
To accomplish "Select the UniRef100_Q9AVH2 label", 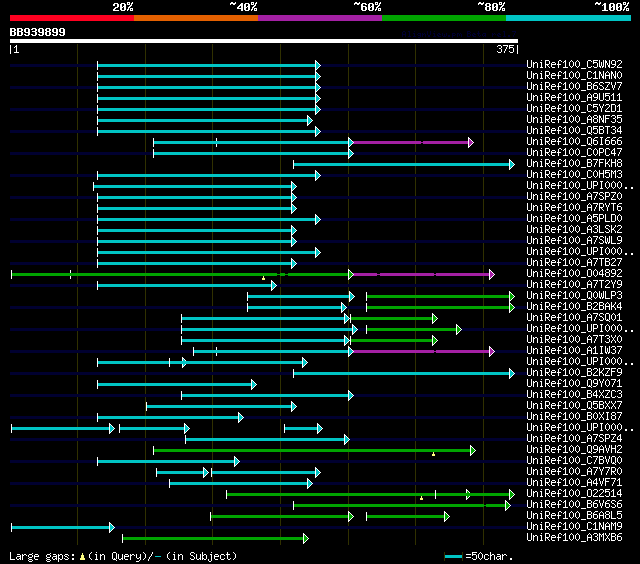I will tap(574, 450).
